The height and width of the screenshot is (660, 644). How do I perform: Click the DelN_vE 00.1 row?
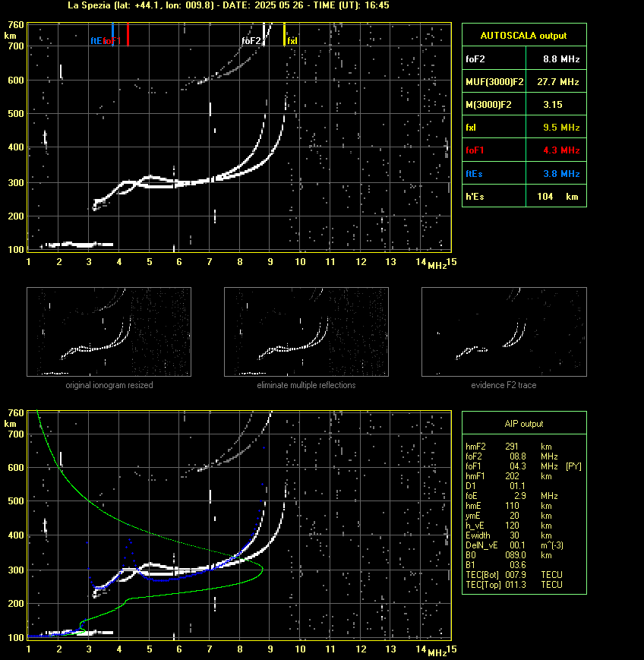click(514, 545)
